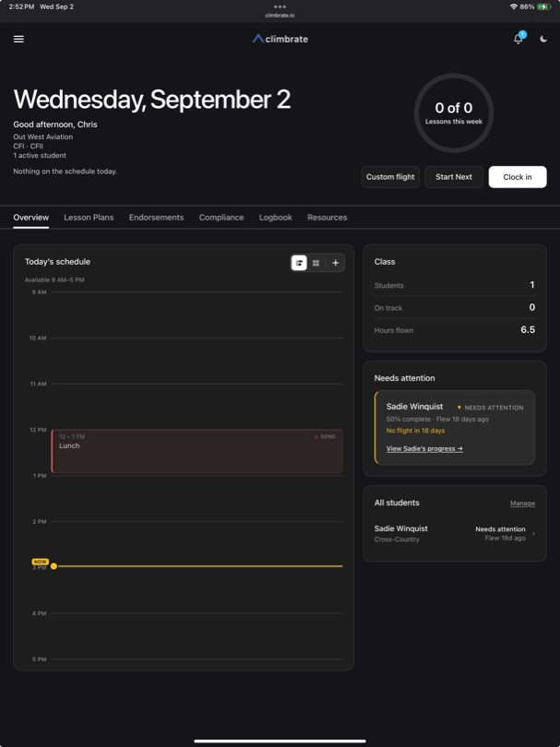This screenshot has width=560, height=747.
Task: Click the NOW timeline marker
Action: point(40,562)
